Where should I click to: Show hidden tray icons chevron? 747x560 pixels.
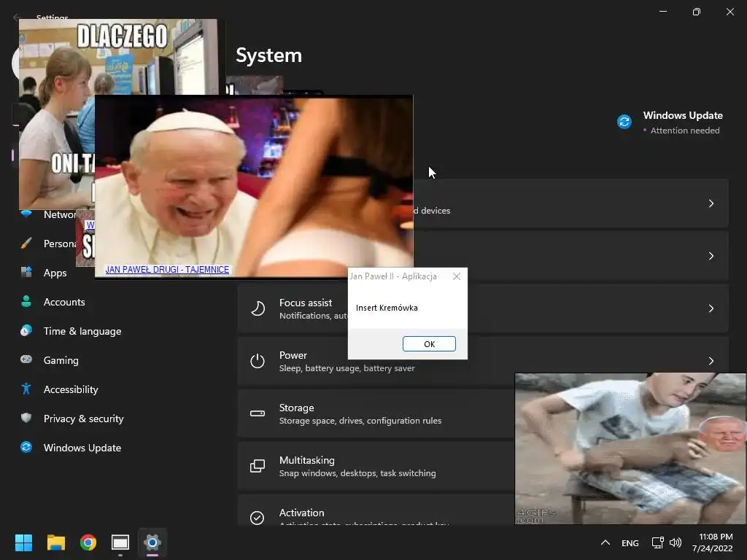(605, 542)
